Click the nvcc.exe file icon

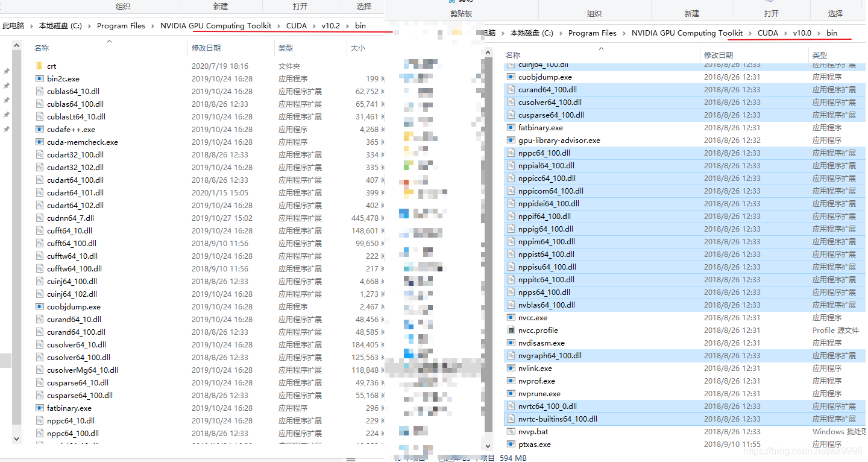[511, 317]
